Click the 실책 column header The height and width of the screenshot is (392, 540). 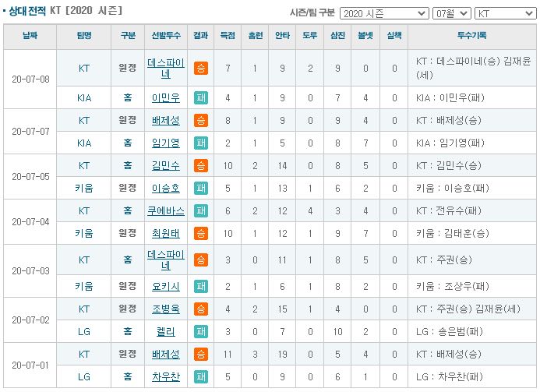[x=394, y=35]
